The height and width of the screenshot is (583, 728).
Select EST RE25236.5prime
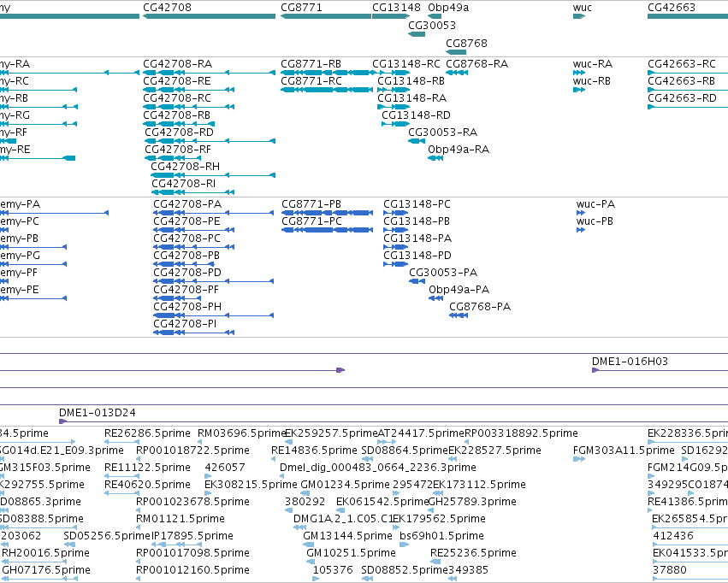[435, 562]
